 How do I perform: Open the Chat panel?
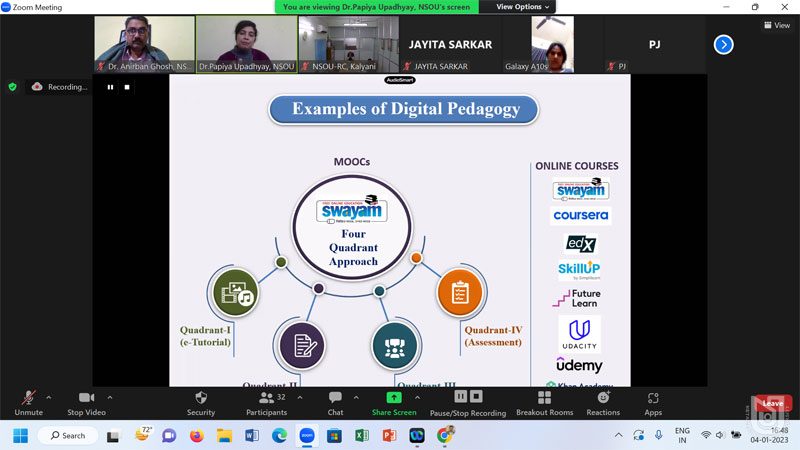(335, 403)
